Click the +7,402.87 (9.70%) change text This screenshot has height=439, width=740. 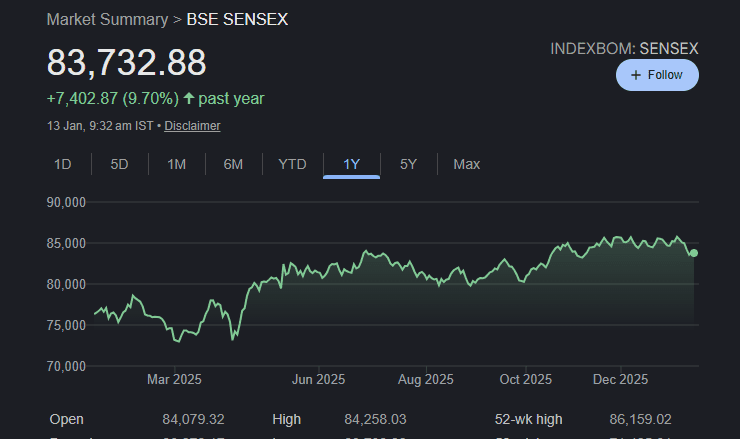coord(113,99)
